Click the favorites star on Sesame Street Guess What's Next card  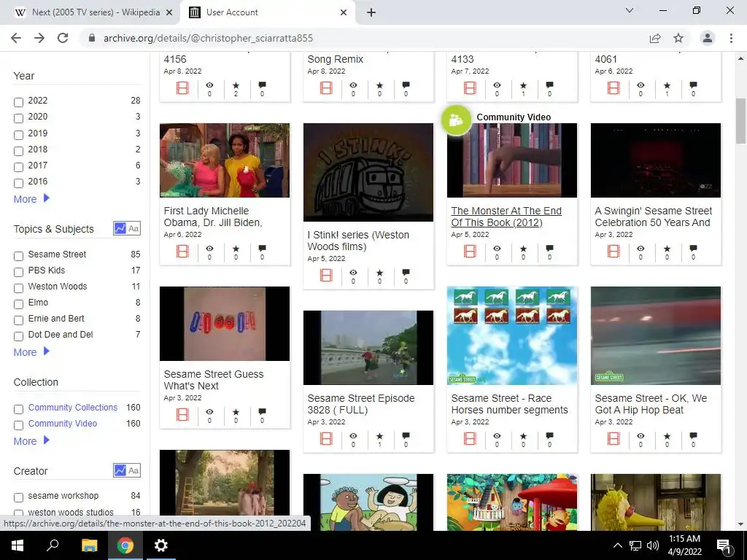236,412
